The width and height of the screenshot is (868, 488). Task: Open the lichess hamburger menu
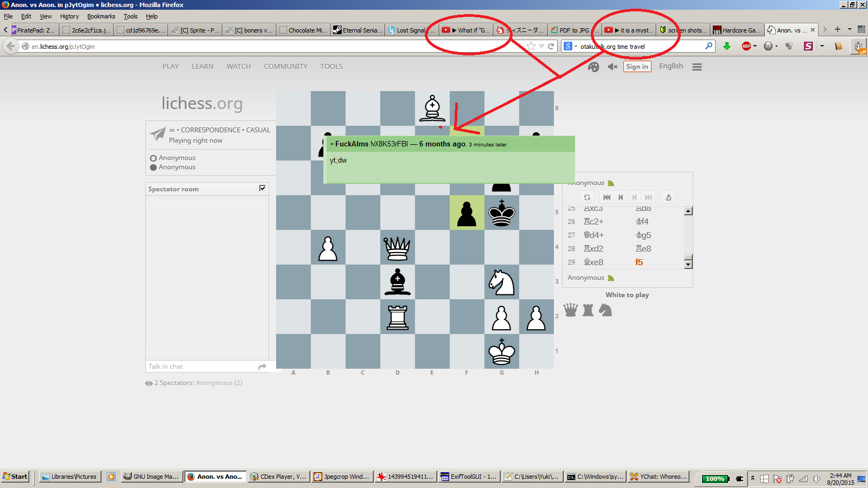(697, 67)
